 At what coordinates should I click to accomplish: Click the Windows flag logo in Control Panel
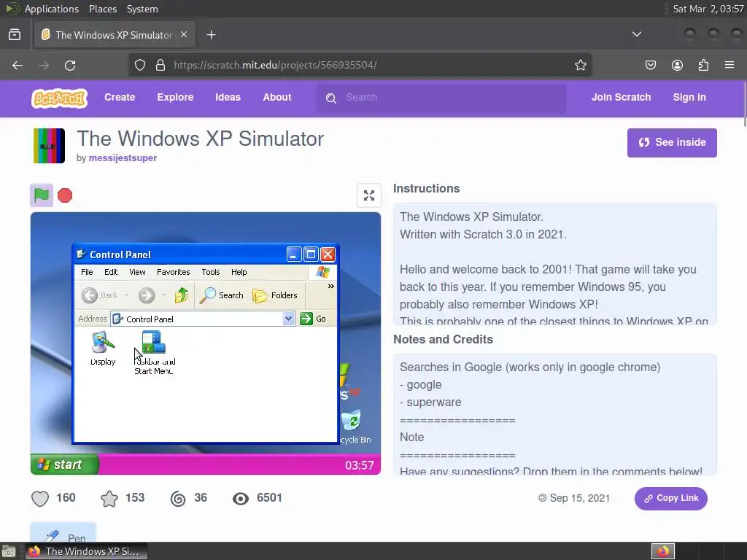pos(322,272)
